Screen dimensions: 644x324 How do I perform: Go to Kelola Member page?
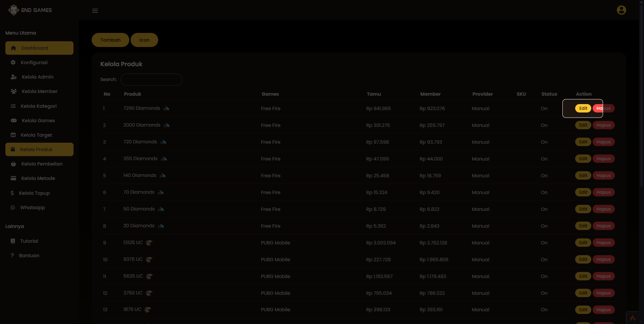[x=39, y=91]
